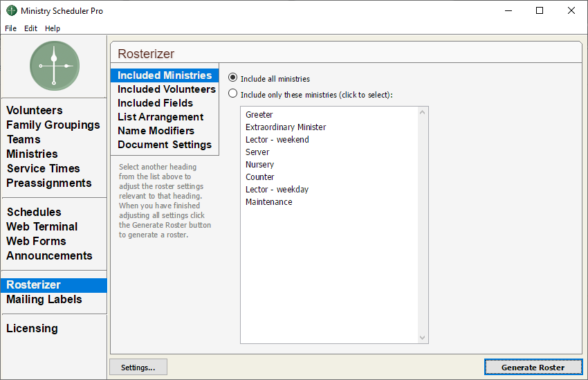Image resolution: width=588 pixels, height=380 pixels.
Task: Select Lector - weekday ministry
Action: coord(277,190)
